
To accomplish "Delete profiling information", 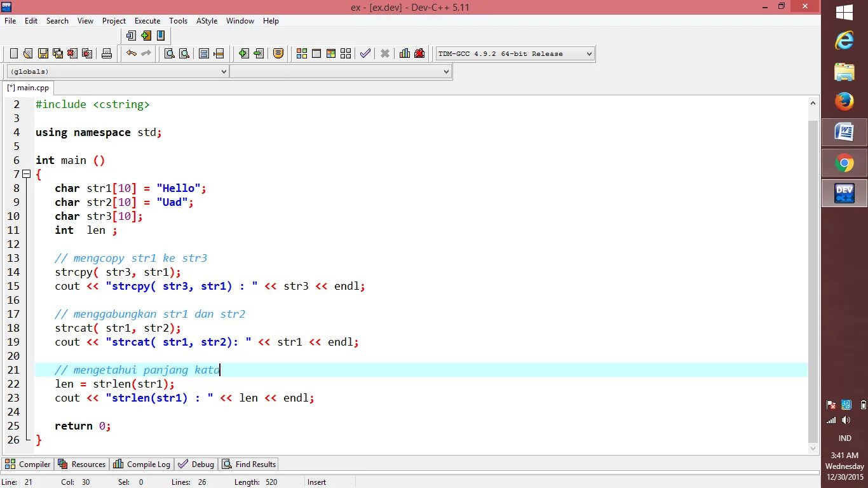I will tap(419, 53).
